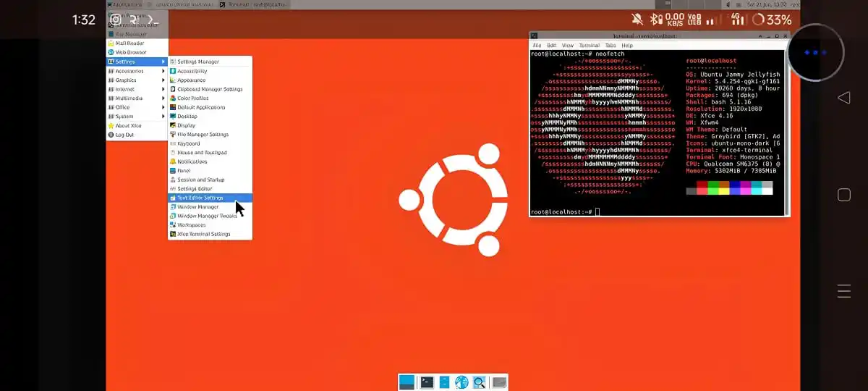
Task: Open Color Profiles settings
Action: coord(210,98)
